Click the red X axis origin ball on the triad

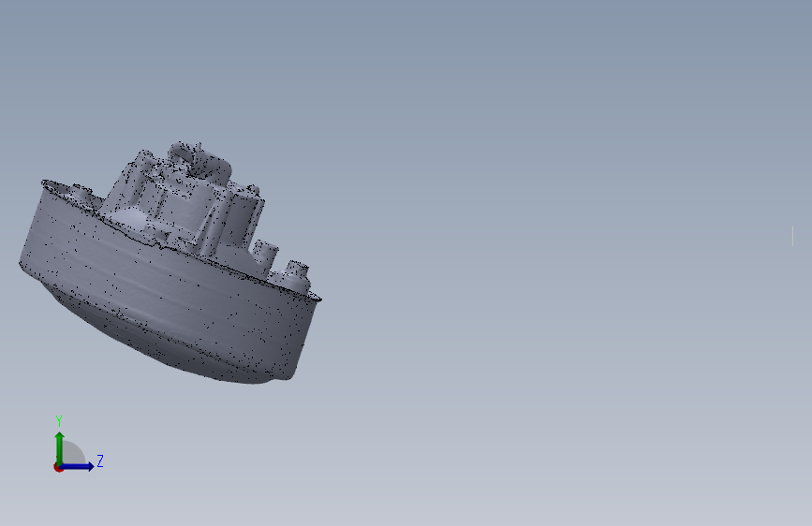[58, 467]
